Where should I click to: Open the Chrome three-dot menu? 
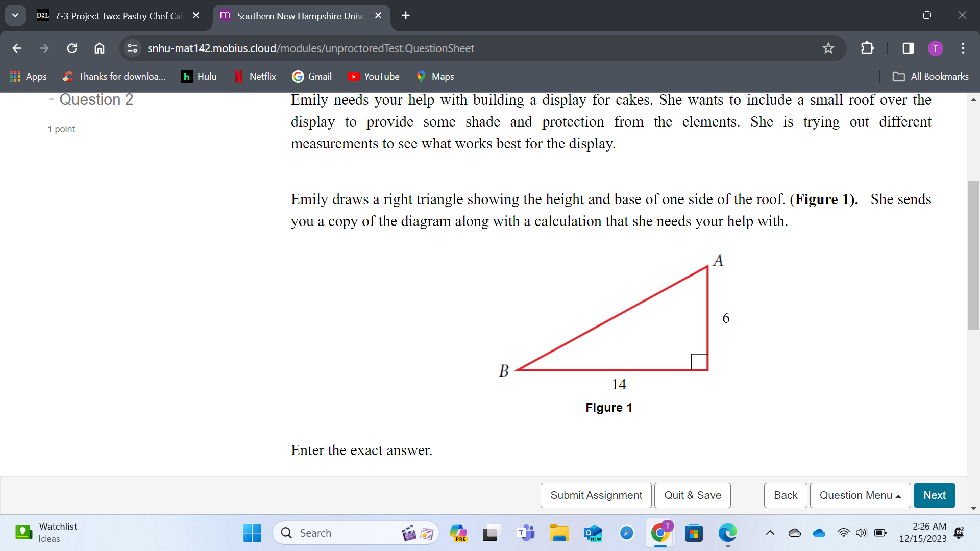[x=963, y=48]
